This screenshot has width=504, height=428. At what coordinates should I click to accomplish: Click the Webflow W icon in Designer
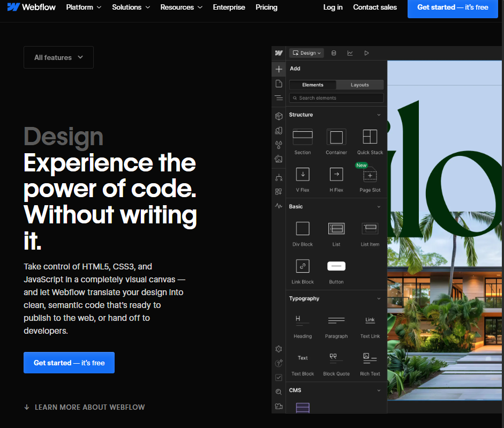[279, 53]
